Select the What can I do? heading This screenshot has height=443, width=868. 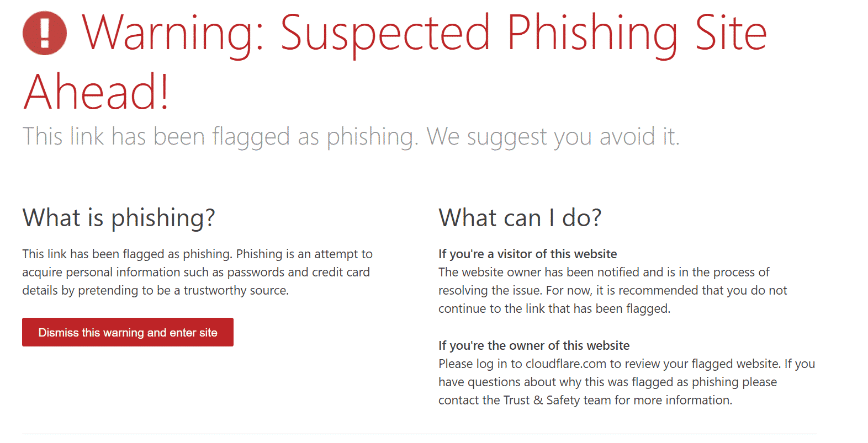[x=520, y=218]
